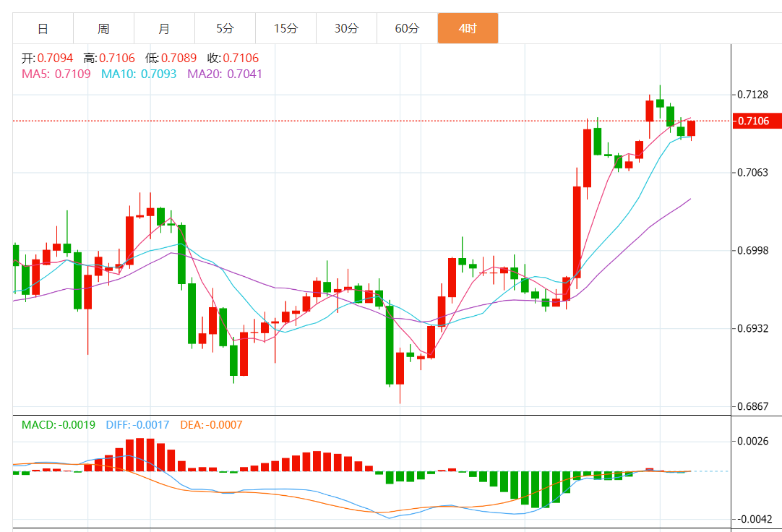Image resolution: width=782 pixels, height=532 pixels.
Task: Choose the 60分 timeframe tab
Action: tap(407, 29)
